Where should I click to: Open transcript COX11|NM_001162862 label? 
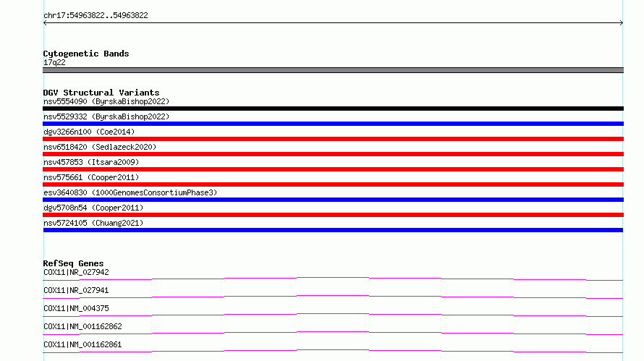[82, 326]
